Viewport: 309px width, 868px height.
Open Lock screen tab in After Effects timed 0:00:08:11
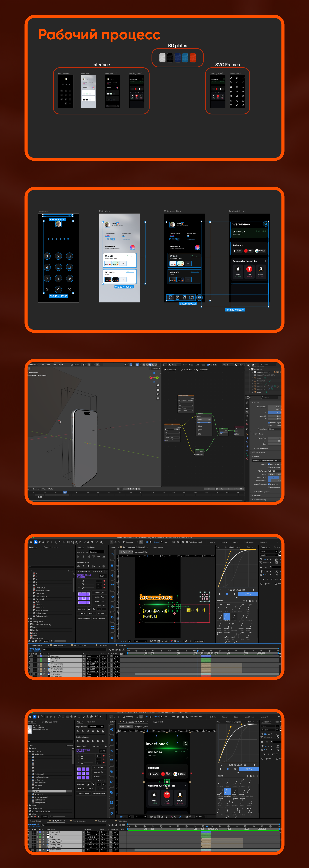point(103,646)
